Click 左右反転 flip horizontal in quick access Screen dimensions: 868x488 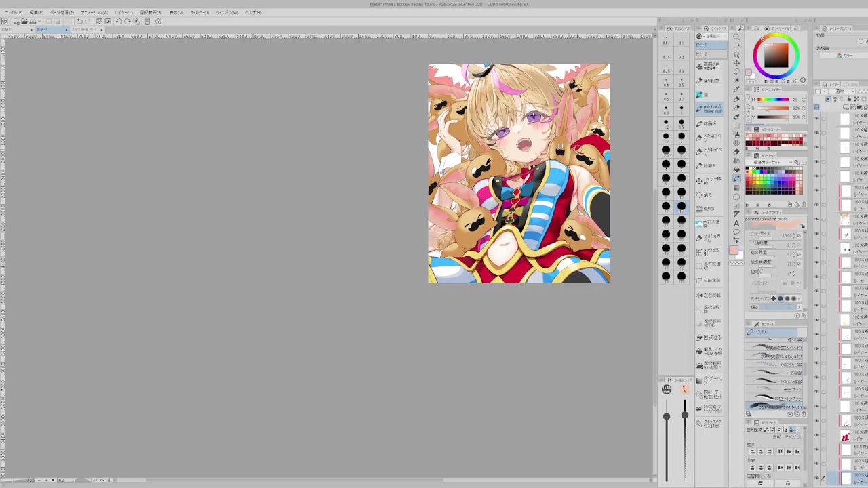(x=710, y=296)
